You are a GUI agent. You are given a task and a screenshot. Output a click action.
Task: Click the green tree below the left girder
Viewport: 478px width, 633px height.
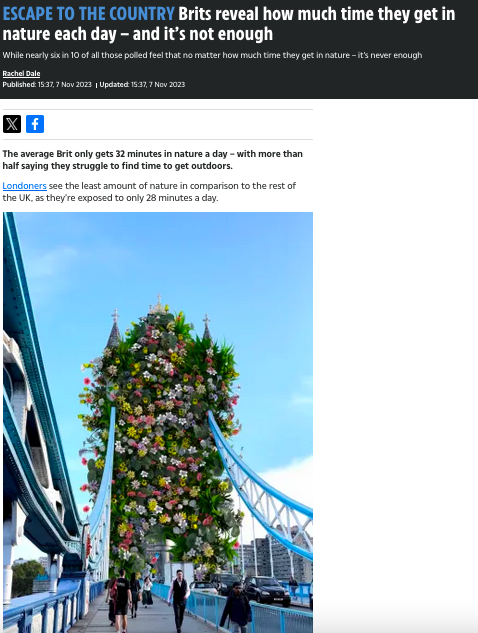click(27, 577)
